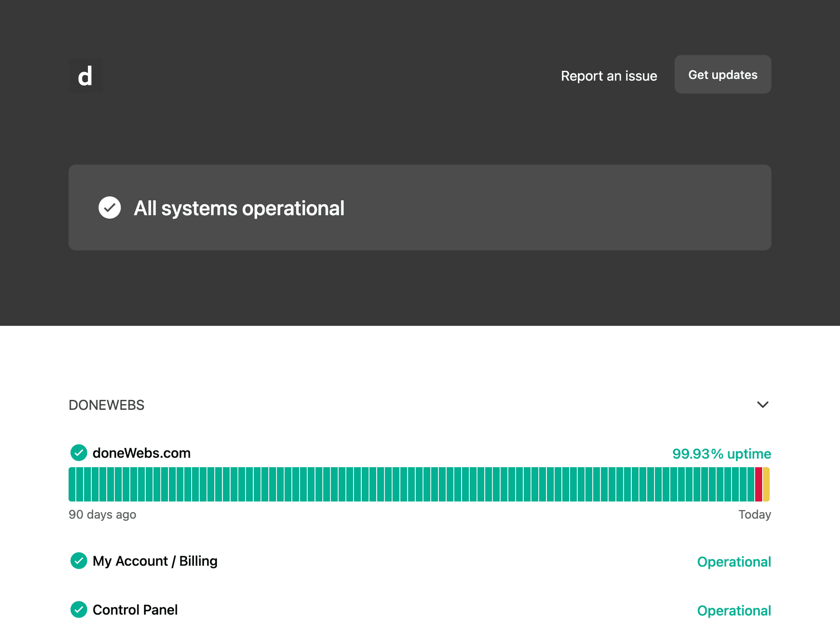Click the doneWebs.com component name
This screenshot has width=840, height=619.
click(141, 453)
